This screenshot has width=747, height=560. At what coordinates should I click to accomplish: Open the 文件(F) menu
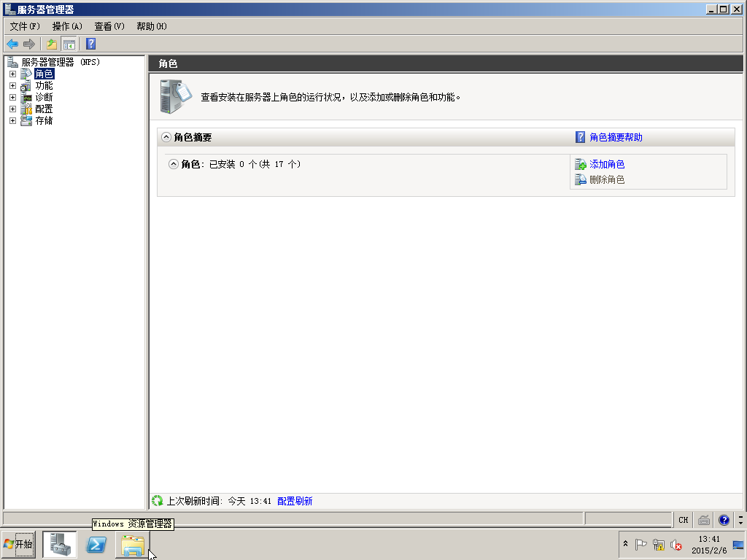[25, 27]
